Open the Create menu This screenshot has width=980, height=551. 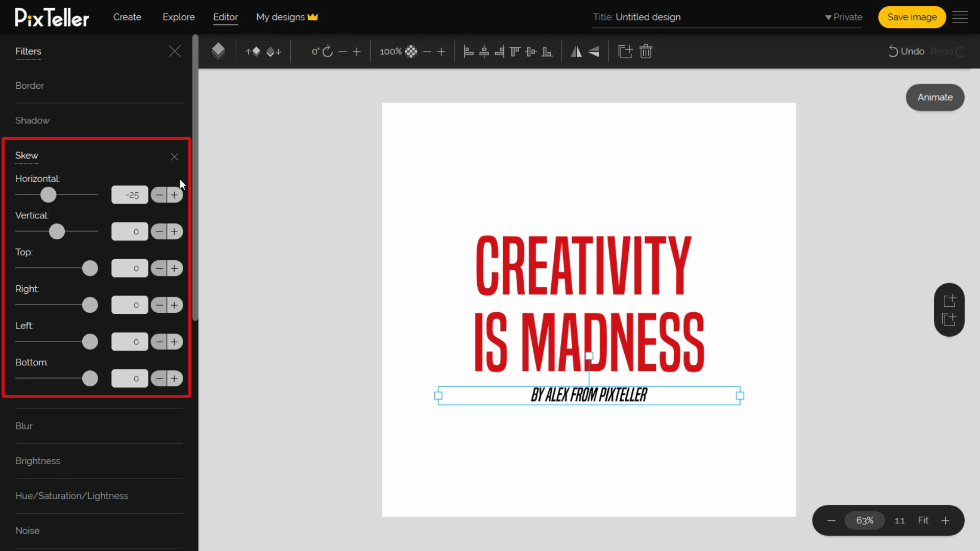(x=127, y=17)
